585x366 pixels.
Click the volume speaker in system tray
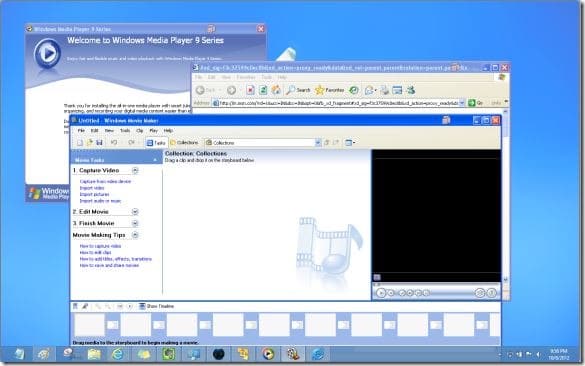538,354
